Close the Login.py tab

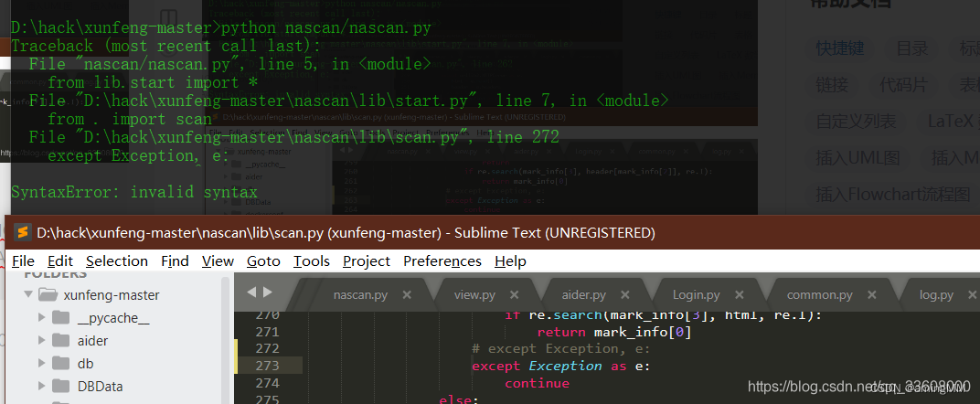tap(739, 294)
